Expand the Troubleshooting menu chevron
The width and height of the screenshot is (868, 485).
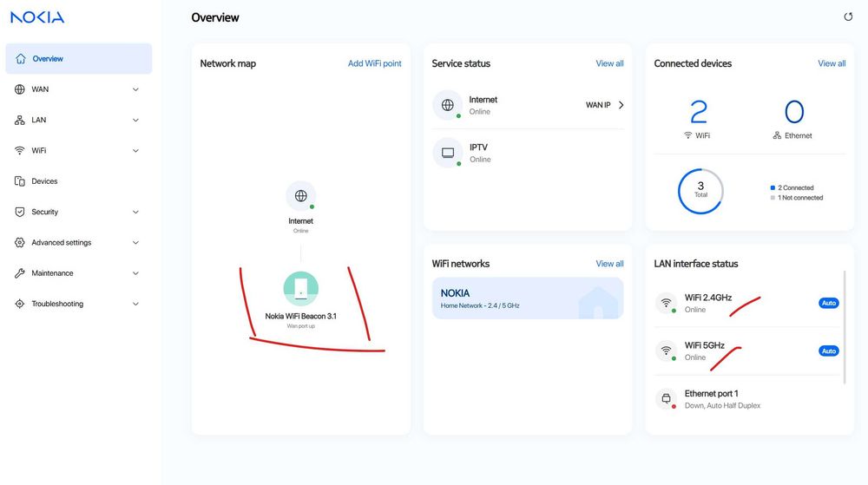135,305
